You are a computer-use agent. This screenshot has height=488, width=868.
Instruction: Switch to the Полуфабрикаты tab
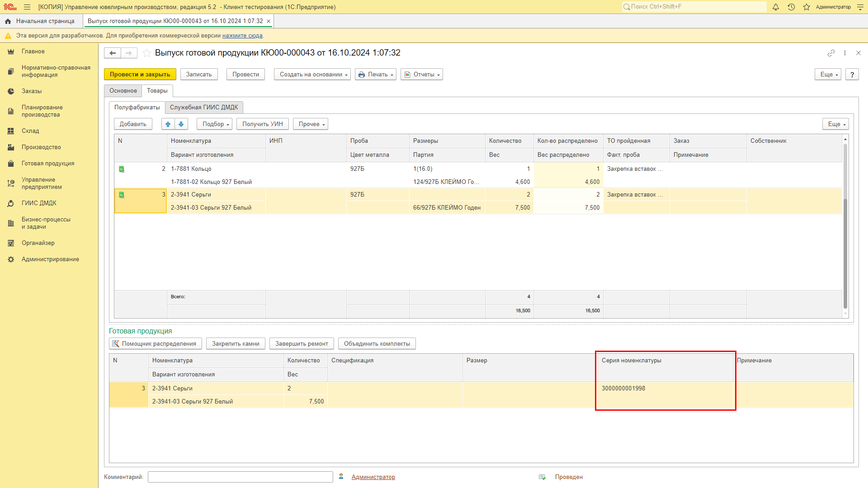tap(137, 108)
